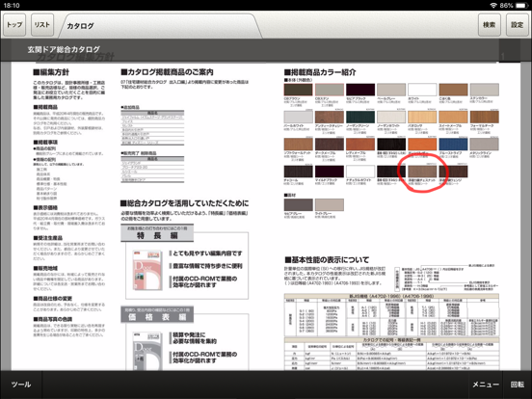Click the 編集方針 heading
Screen dimensions: 532x399
click(x=51, y=72)
